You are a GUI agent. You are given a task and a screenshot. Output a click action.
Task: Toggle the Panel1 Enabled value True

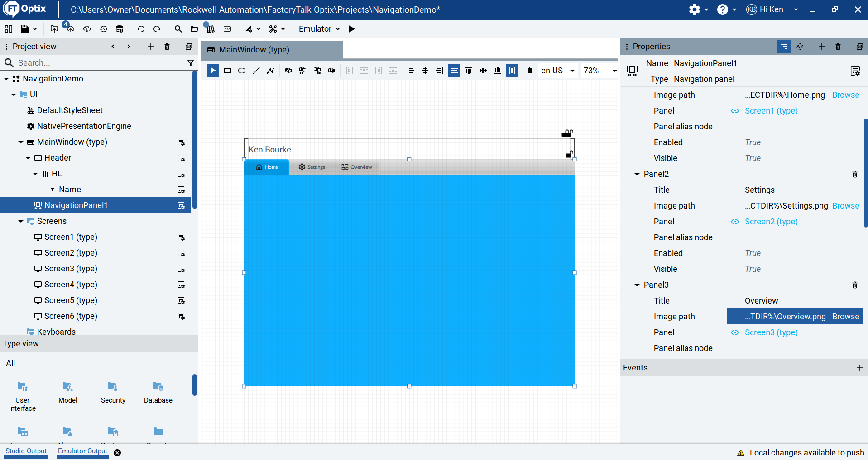coord(753,142)
